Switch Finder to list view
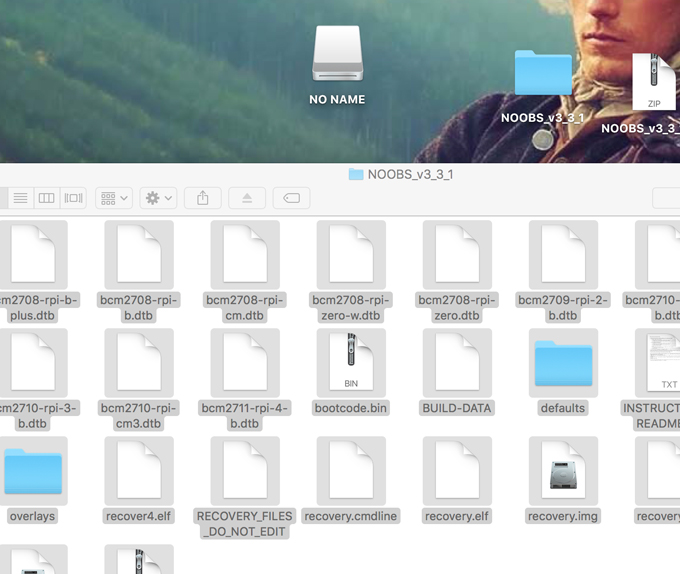This screenshot has width=680, height=574. point(20,198)
